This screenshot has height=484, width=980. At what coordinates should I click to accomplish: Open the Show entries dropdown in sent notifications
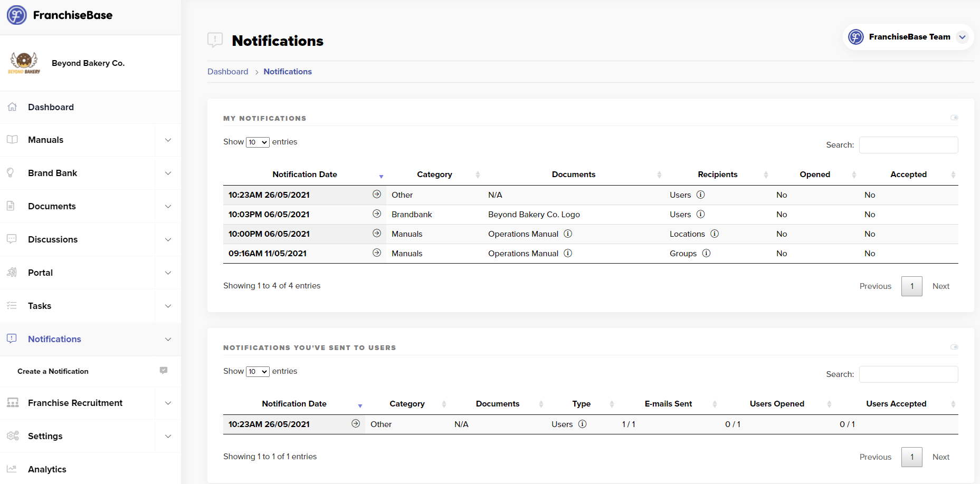click(258, 372)
